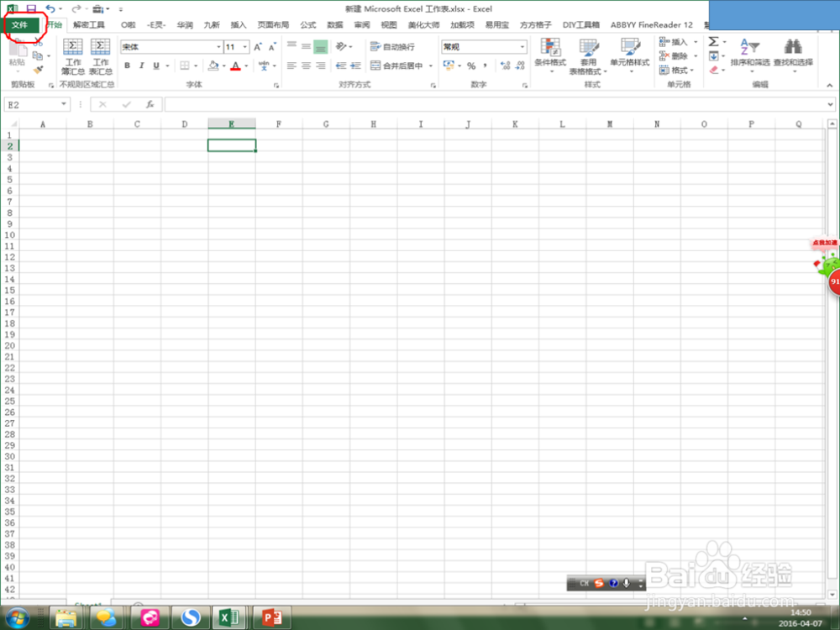The height and width of the screenshot is (630, 840).
Task: Open 套用表格格式 menu
Action: tap(588, 55)
